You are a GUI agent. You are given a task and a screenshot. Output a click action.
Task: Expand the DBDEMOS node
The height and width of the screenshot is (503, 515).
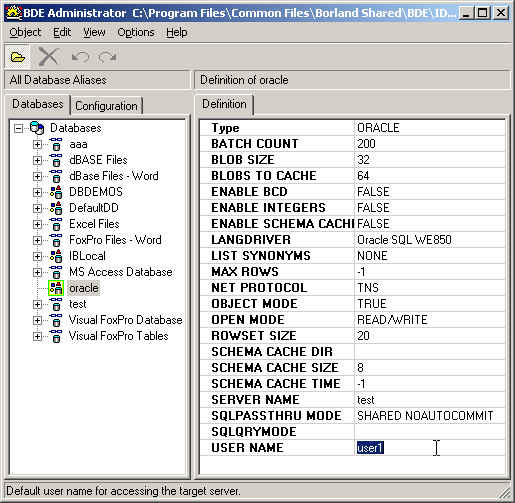coord(37,193)
